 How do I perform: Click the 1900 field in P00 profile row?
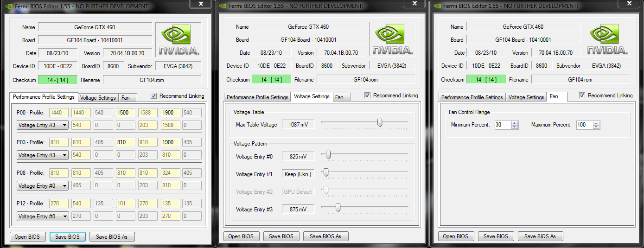(171, 113)
